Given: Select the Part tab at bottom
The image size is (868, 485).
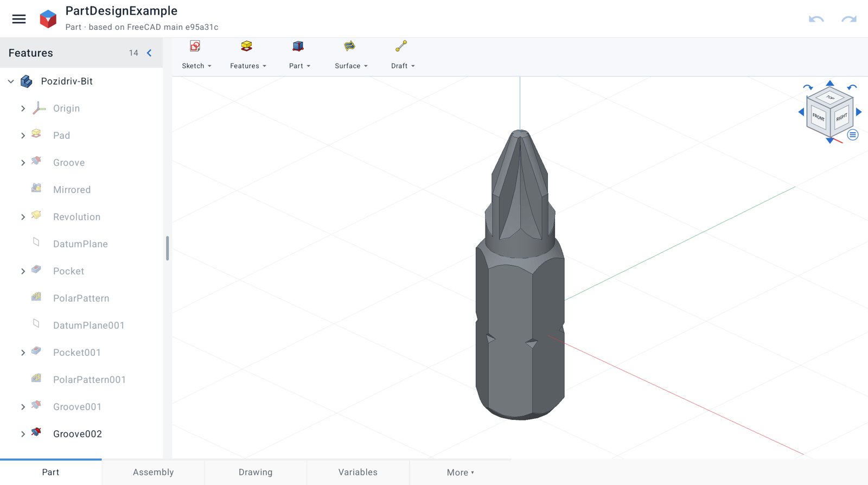Looking at the screenshot, I should (x=50, y=472).
